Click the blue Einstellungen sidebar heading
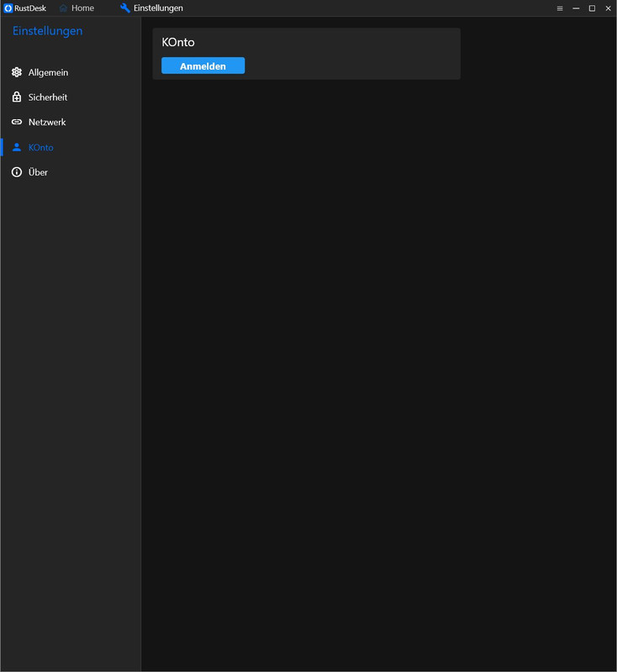617x672 pixels. click(48, 31)
